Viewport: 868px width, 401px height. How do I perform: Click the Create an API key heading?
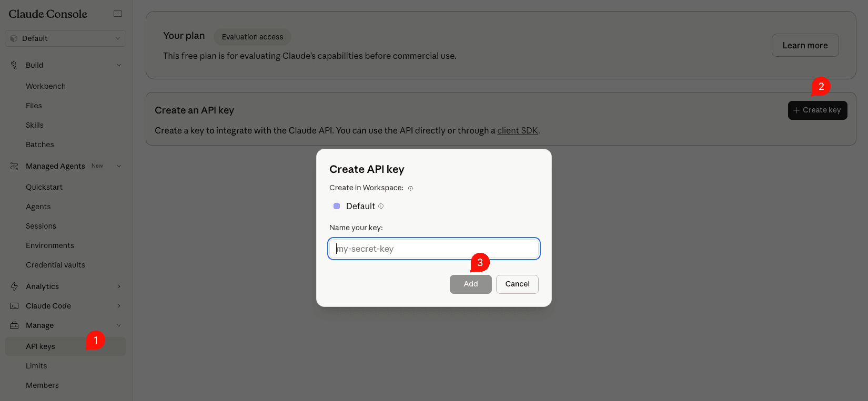point(195,110)
